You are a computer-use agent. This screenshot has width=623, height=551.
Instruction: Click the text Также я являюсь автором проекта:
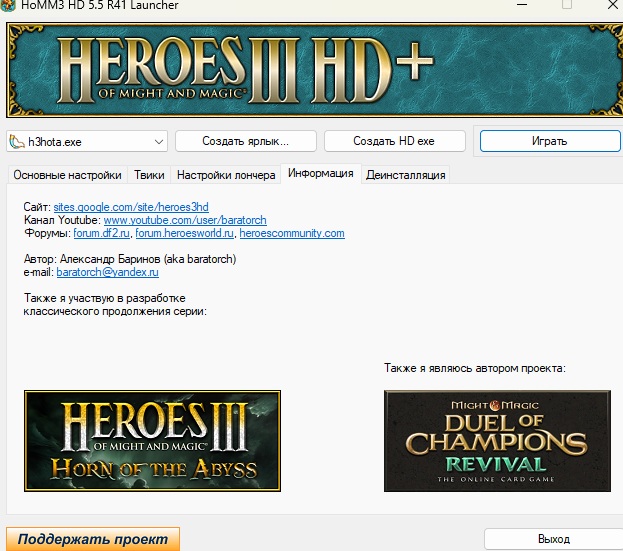[x=474, y=368]
